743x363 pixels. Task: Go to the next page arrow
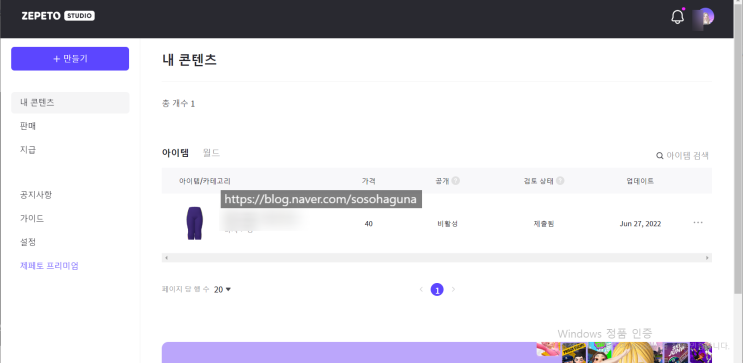pyautogui.click(x=453, y=289)
